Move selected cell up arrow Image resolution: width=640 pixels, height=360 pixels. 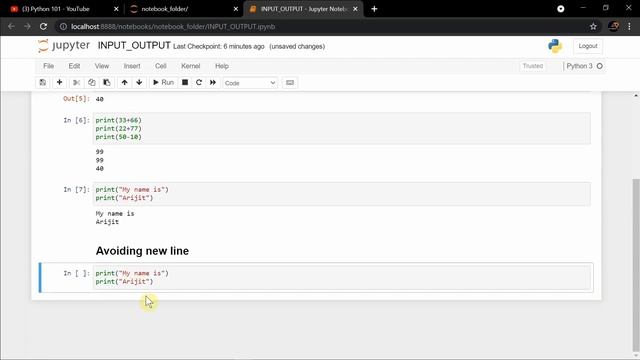[124, 82]
